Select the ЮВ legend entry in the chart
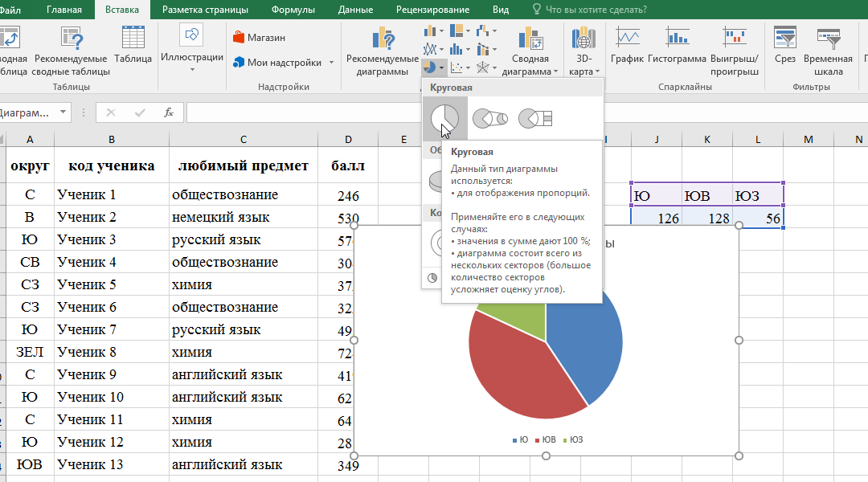Viewport: 868px width, 482px height. 545,440
